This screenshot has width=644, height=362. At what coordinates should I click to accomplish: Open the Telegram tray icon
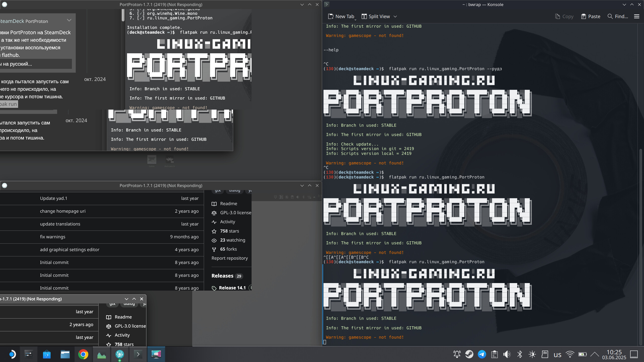pyautogui.click(x=482, y=354)
